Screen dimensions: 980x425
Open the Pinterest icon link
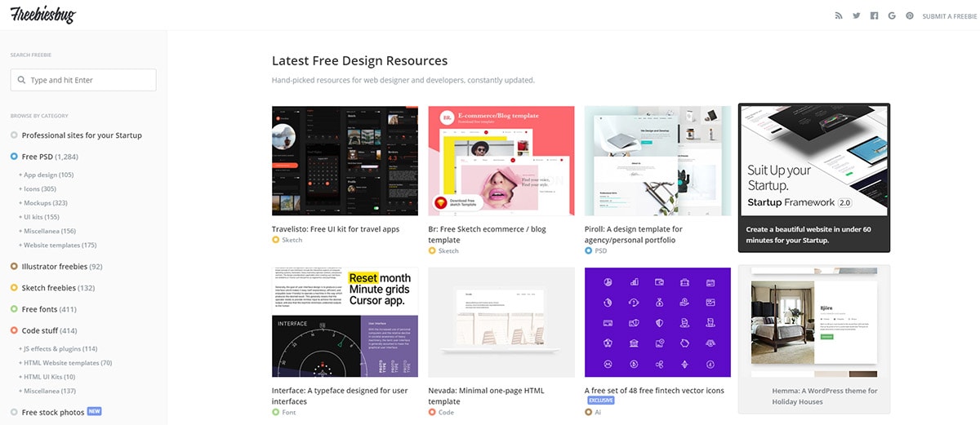pyautogui.click(x=910, y=15)
